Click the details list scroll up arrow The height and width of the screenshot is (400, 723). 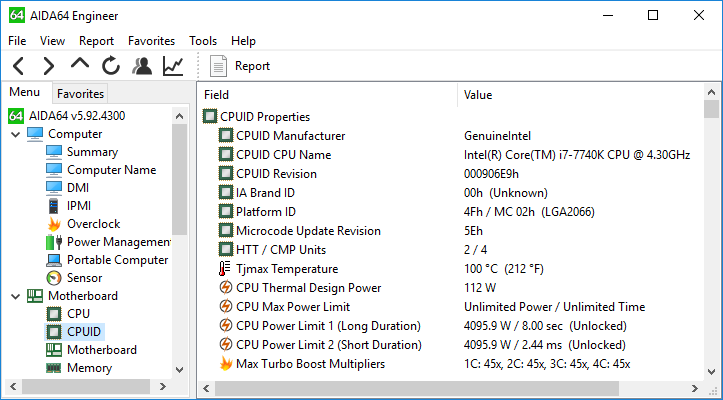(x=711, y=92)
